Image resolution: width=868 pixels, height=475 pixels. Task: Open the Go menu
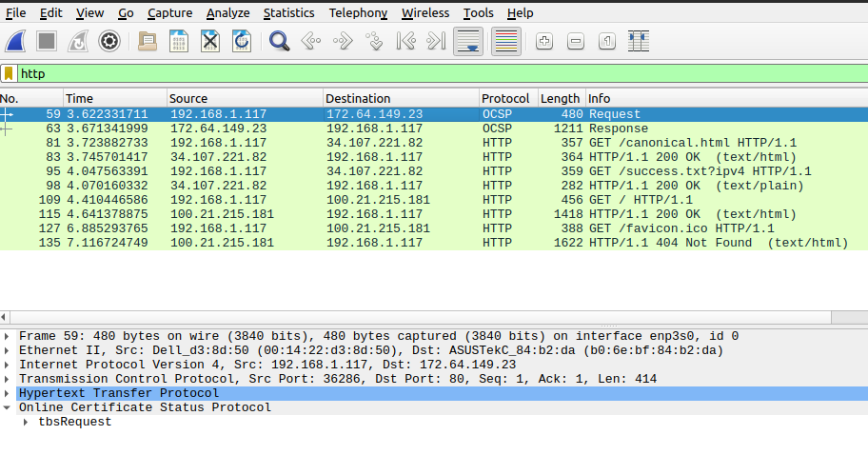126,12
